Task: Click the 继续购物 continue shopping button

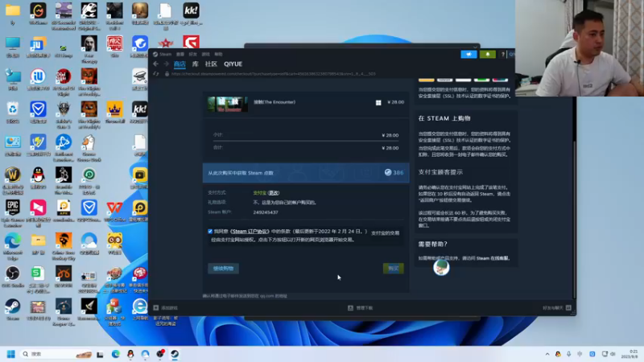Action: (x=223, y=269)
